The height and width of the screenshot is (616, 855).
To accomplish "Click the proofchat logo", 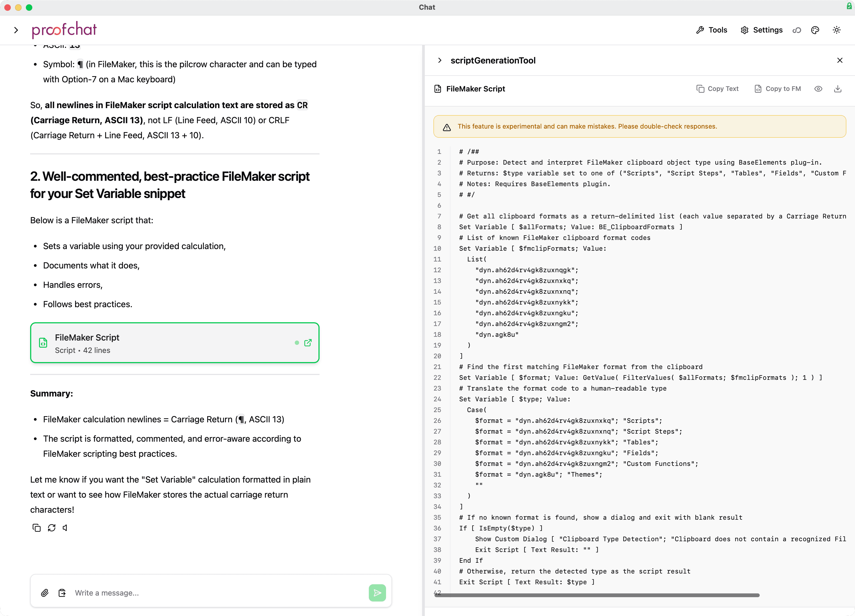I will click(x=64, y=30).
